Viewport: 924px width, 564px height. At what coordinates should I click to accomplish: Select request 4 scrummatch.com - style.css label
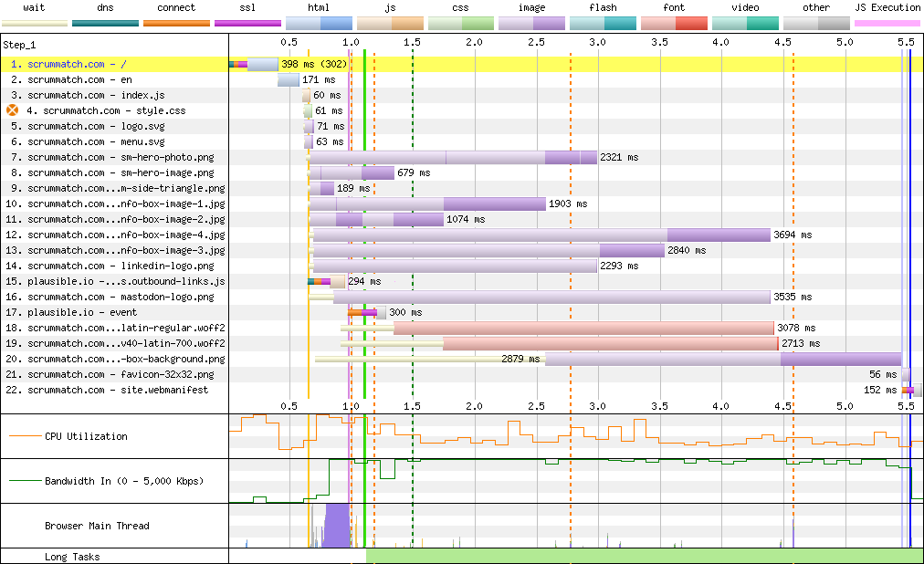(106, 110)
